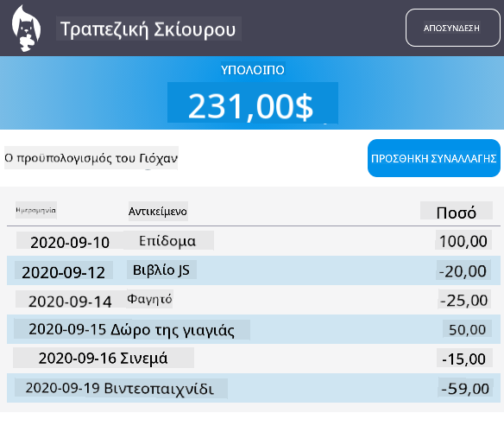Click the Ποσό column header
This screenshot has height=432, width=504.
click(457, 211)
